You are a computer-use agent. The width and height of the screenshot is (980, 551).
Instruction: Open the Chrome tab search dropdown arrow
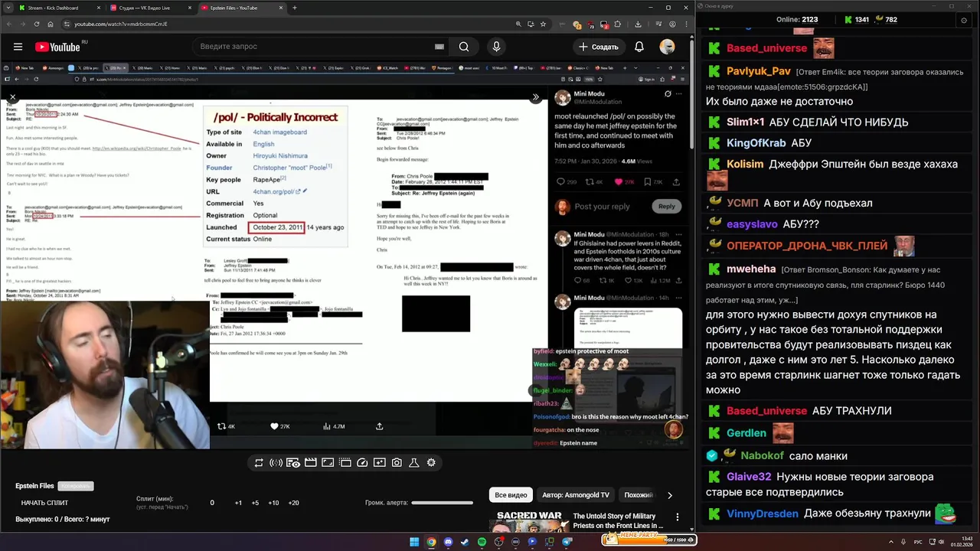pyautogui.click(x=8, y=8)
